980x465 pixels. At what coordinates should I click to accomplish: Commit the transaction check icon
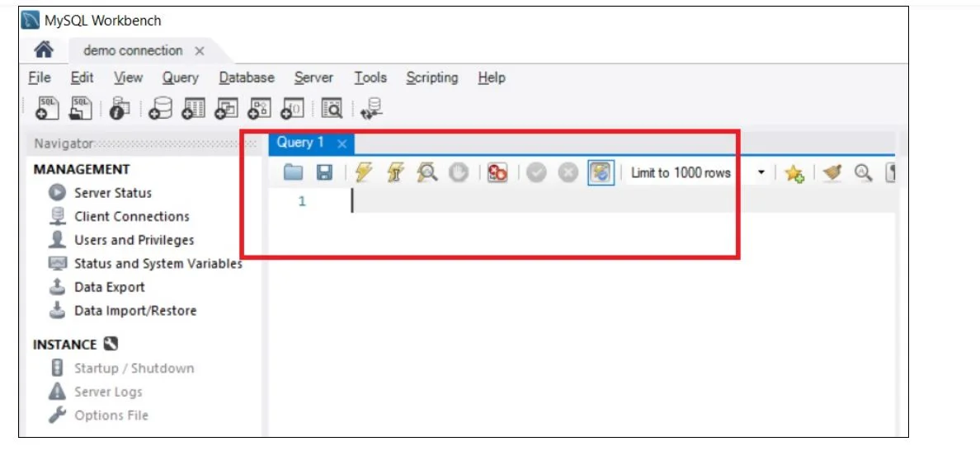[x=536, y=172]
